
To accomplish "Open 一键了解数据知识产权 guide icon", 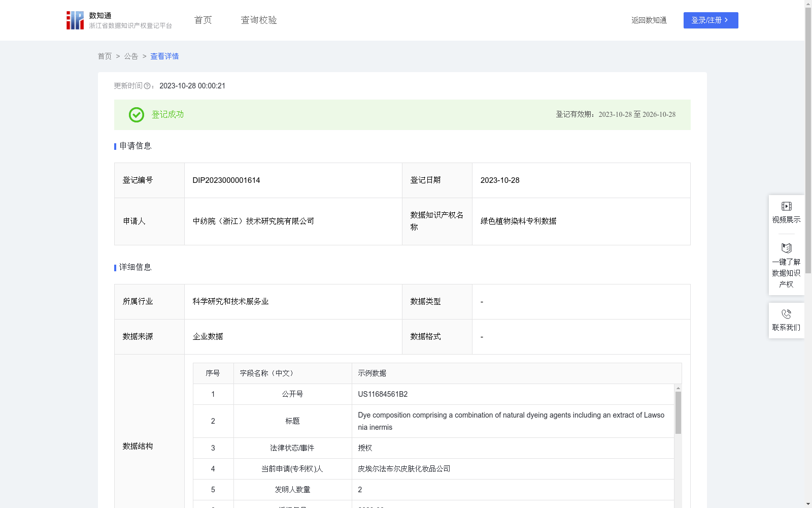I will [x=786, y=248].
